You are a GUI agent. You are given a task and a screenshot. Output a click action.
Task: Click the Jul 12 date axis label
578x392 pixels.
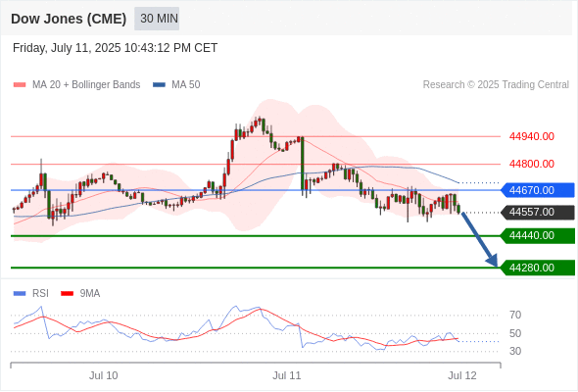tap(462, 375)
